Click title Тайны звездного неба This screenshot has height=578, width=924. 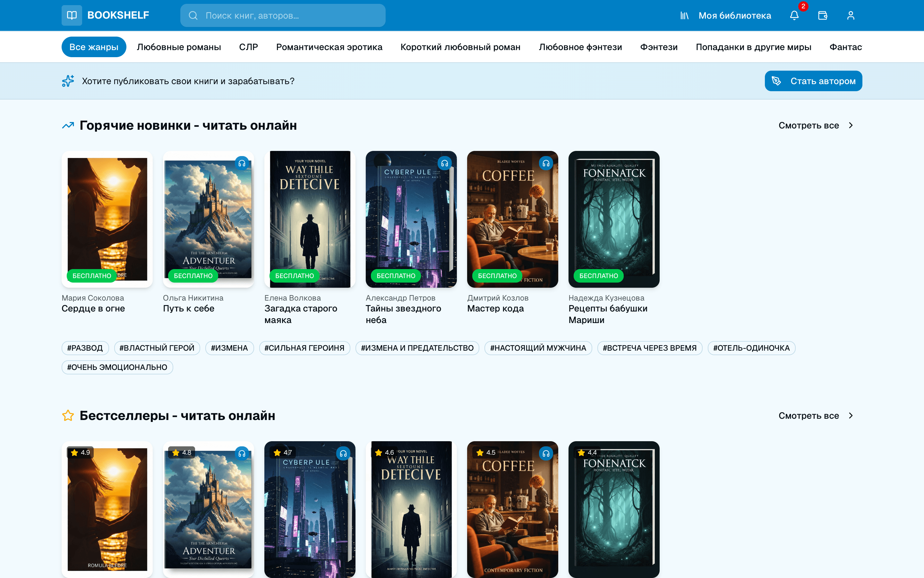tap(403, 314)
